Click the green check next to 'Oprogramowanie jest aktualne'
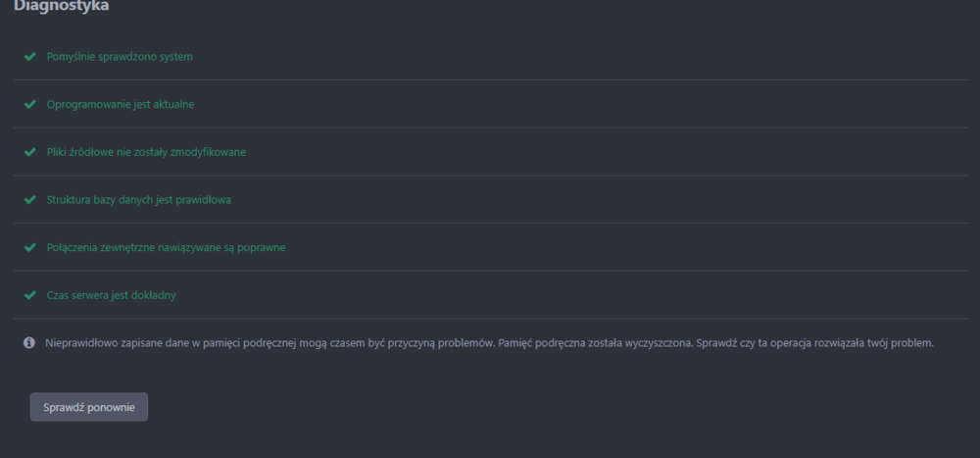This screenshot has height=458, width=980. [29, 104]
